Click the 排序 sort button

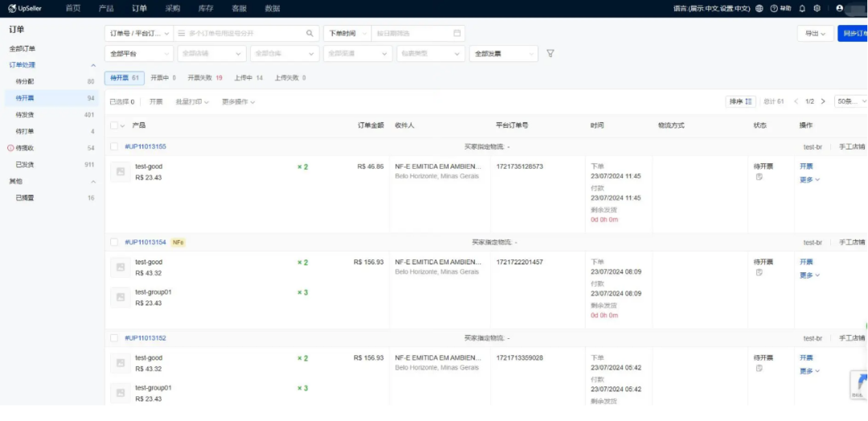click(x=740, y=101)
